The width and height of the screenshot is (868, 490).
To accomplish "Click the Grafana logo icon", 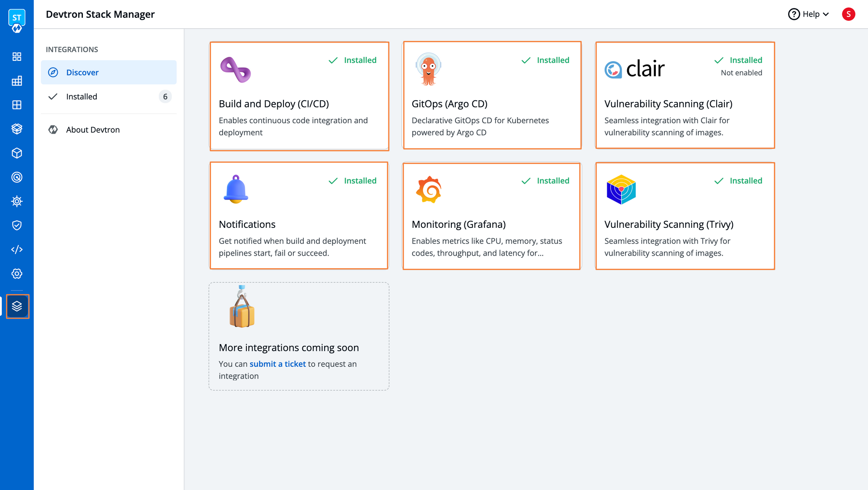I will (x=429, y=189).
